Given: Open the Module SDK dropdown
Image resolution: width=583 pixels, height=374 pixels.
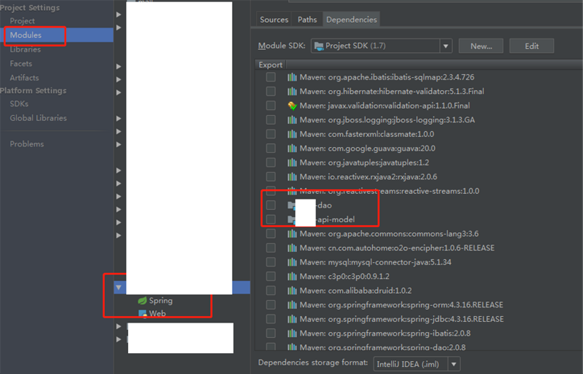Looking at the screenshot, I should (x=445, y=46).
